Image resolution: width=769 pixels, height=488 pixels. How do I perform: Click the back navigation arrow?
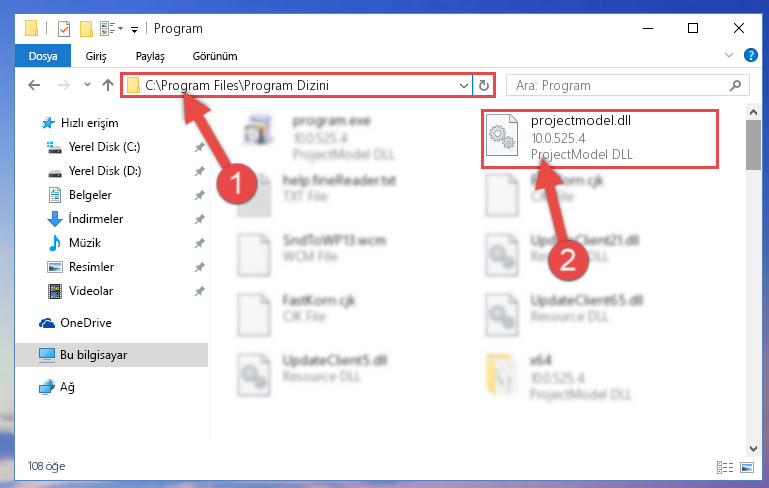point(34,85)
